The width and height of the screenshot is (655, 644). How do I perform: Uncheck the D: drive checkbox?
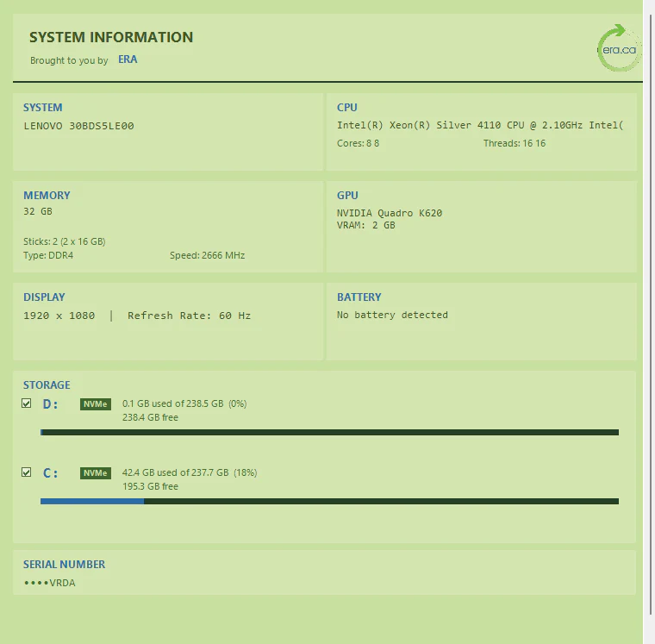(27, 403)
